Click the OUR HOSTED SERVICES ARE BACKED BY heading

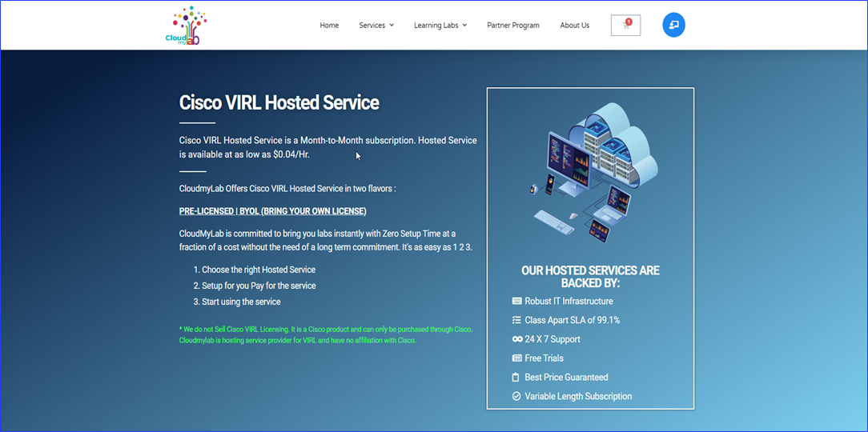click(591, 277)
